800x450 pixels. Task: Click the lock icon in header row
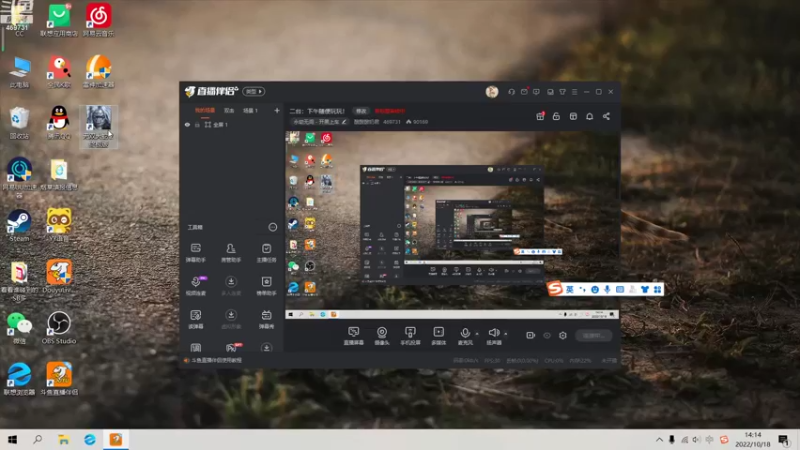point(556,116)
